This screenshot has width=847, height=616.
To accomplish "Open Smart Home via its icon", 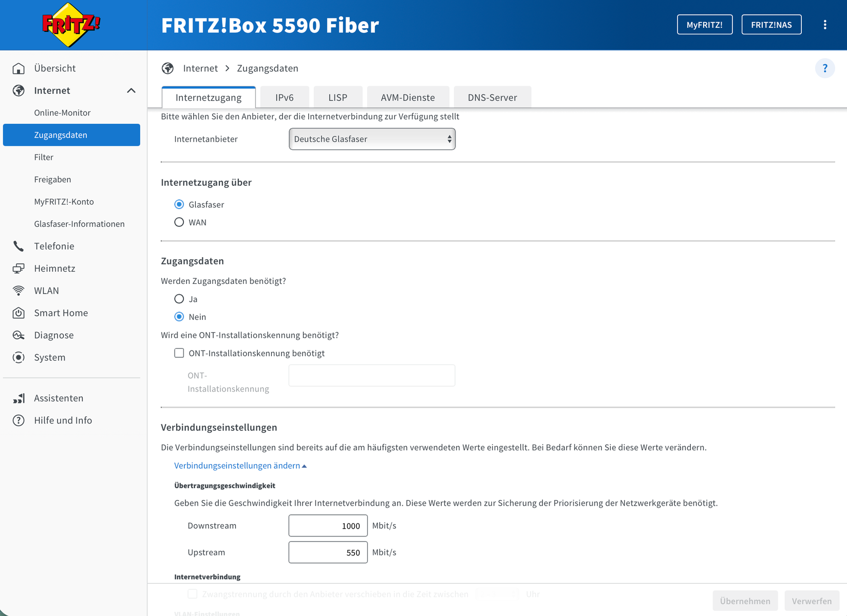I will coord(18,313).
